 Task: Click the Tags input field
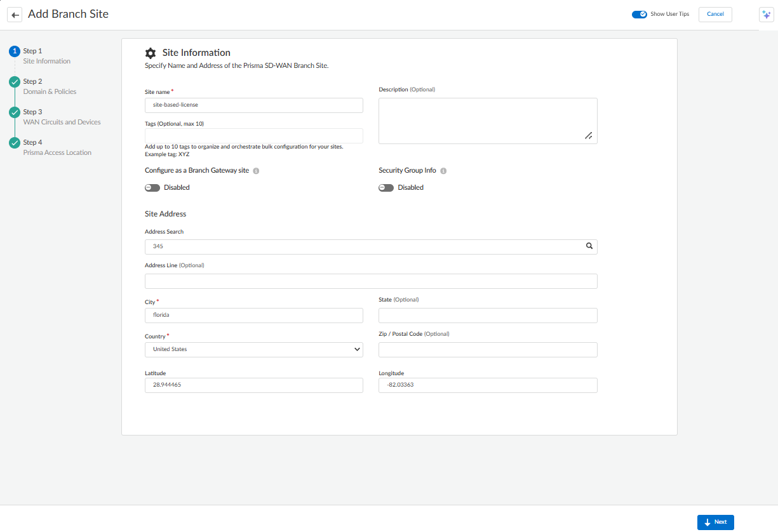[253, 136]
